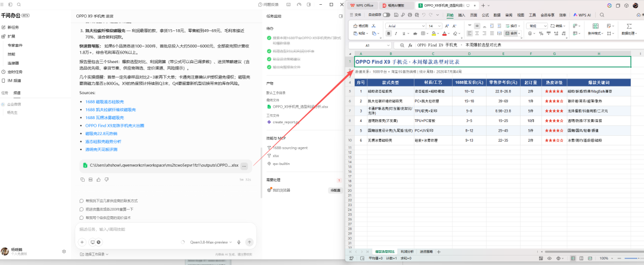This screenshot has width=644, height=265.
Task: Click the copy icon under the reply
Action: [x=82, y=179]
